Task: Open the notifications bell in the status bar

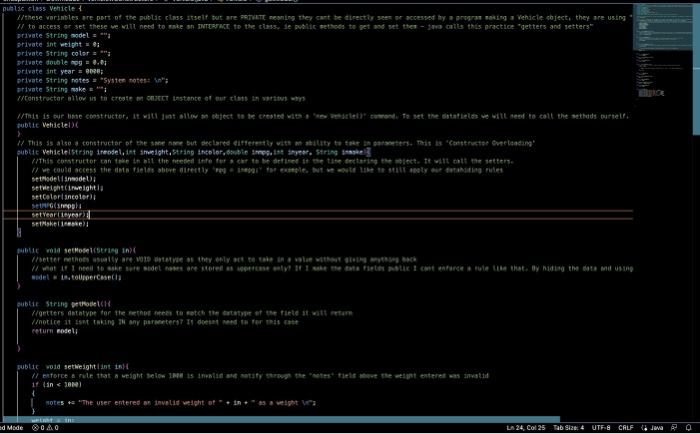Action: click(688, 427)
